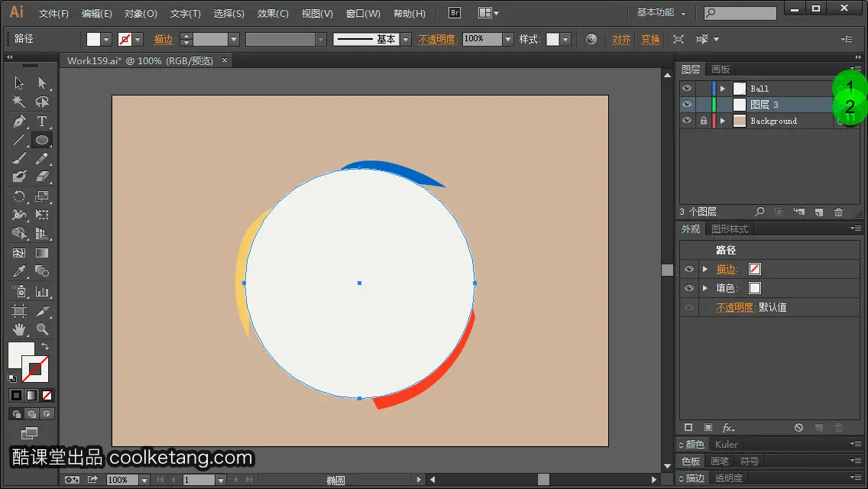Click 描边 link in control bar
868x489 pixels.
(164, 39)
